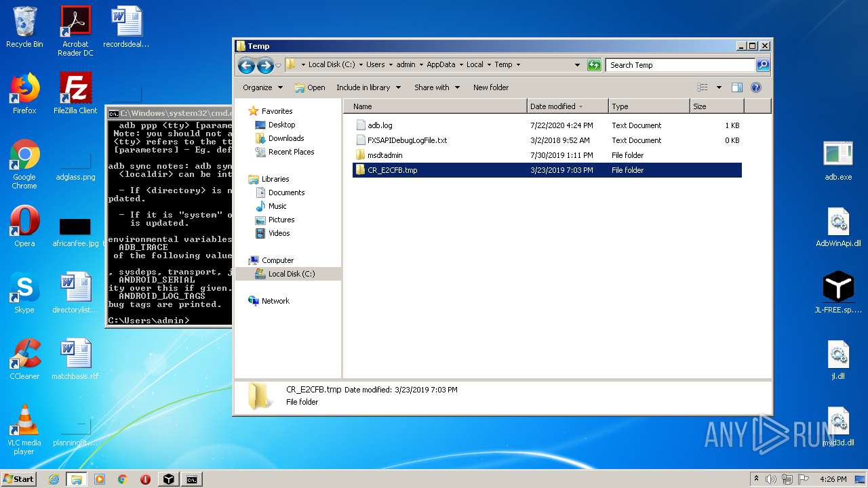This screenshot has height=488, width=868.
Task: Select jl.dll on the desktop
Action: click(x=838, y=359)
